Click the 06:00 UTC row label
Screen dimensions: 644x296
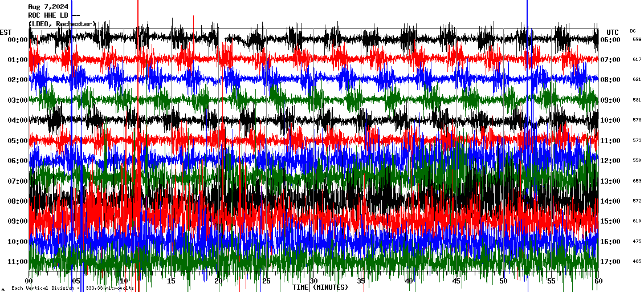[610, 40]
